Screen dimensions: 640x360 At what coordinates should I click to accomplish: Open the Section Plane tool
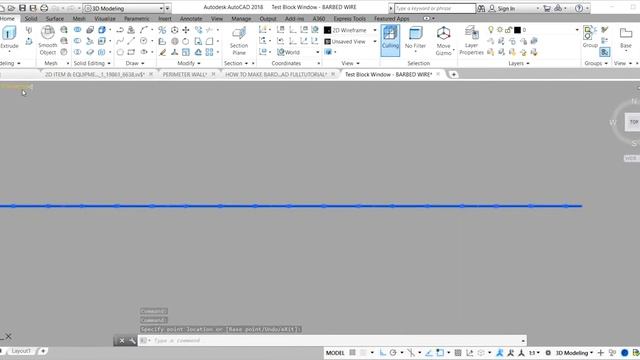[239, 40]
